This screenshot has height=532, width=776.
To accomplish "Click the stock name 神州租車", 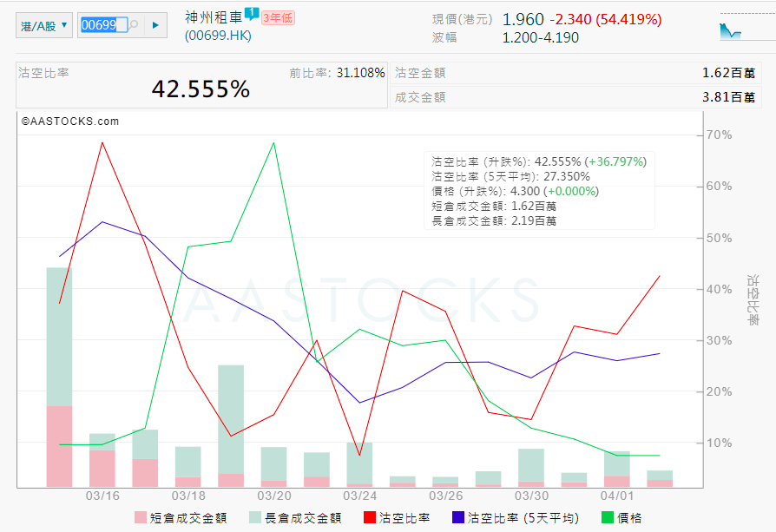I will pyautogui.click(x=214, y=17).
